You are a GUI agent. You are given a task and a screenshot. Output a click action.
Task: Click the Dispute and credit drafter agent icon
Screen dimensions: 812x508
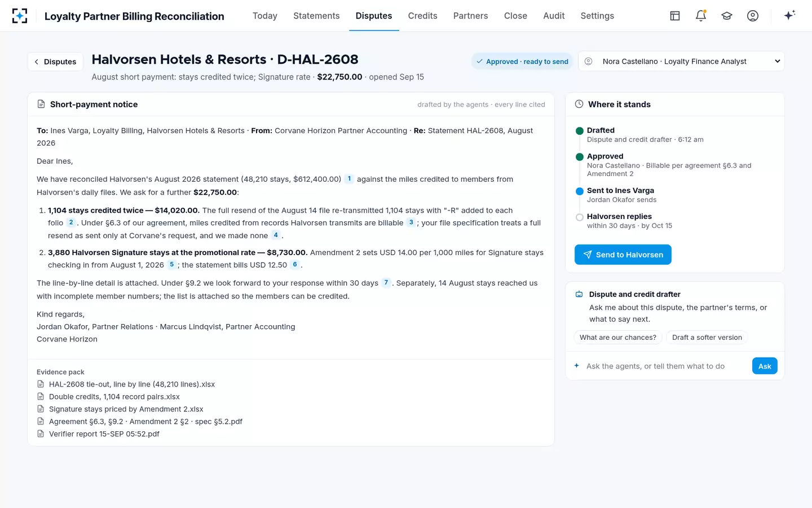[x=579, y=294]
